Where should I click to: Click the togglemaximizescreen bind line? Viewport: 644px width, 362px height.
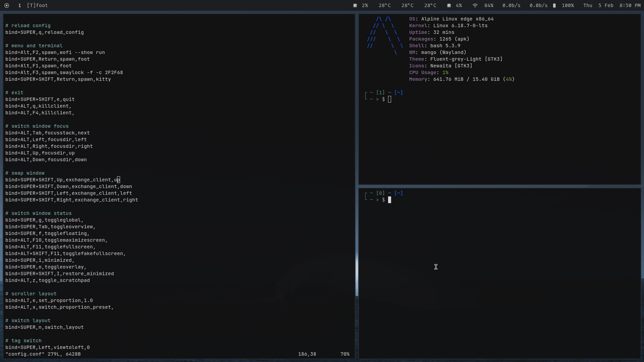pyautogui.click(x=57, y=240)
